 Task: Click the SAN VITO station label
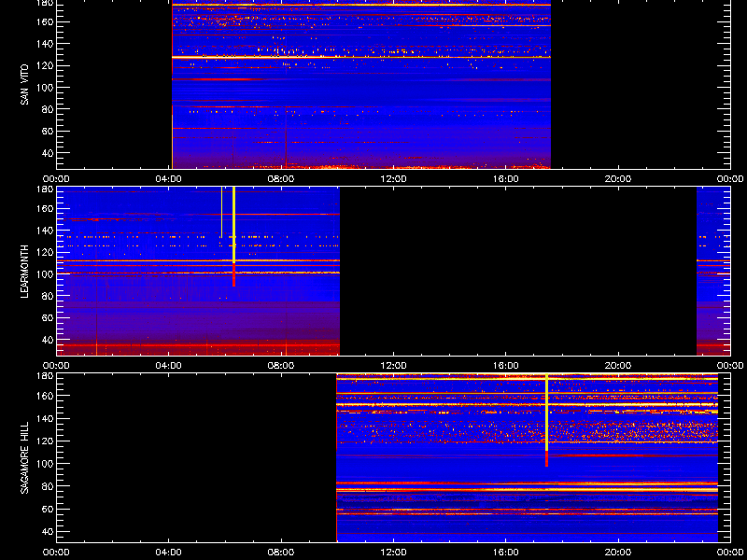point(24,85)
